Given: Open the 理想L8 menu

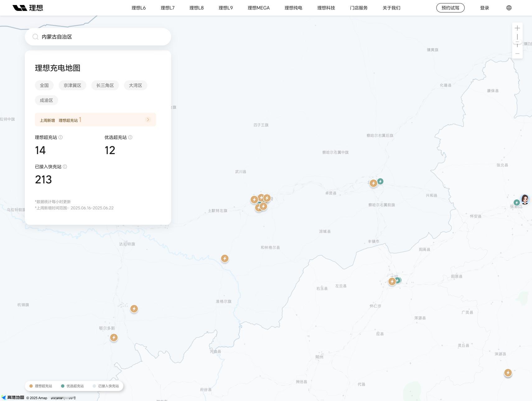Looking at the screenshot, I should [197, 8].
